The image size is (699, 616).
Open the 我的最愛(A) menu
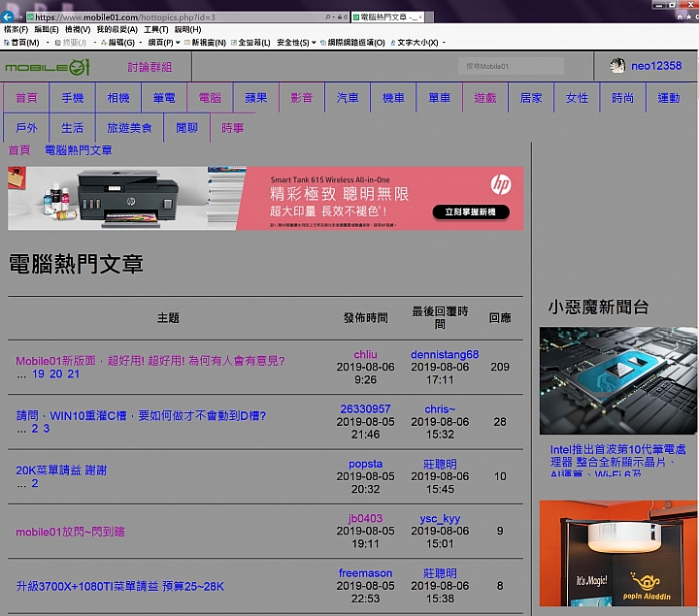(116, 30)
